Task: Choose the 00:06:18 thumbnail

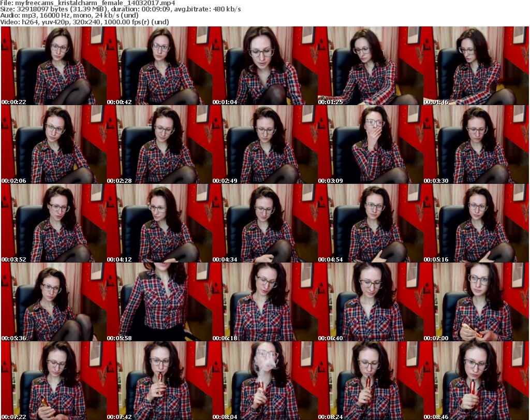Action: pyautogui.click(x=264, y=302)
